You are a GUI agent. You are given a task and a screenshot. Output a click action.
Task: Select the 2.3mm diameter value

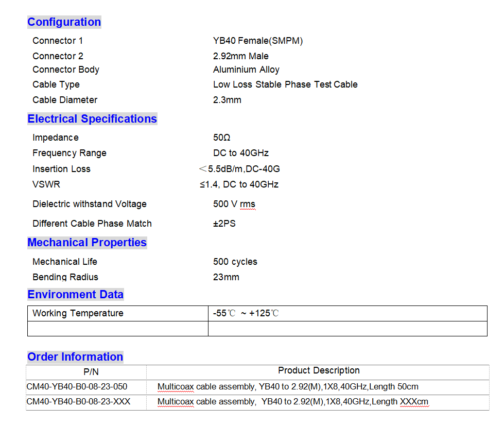point(227,100)
